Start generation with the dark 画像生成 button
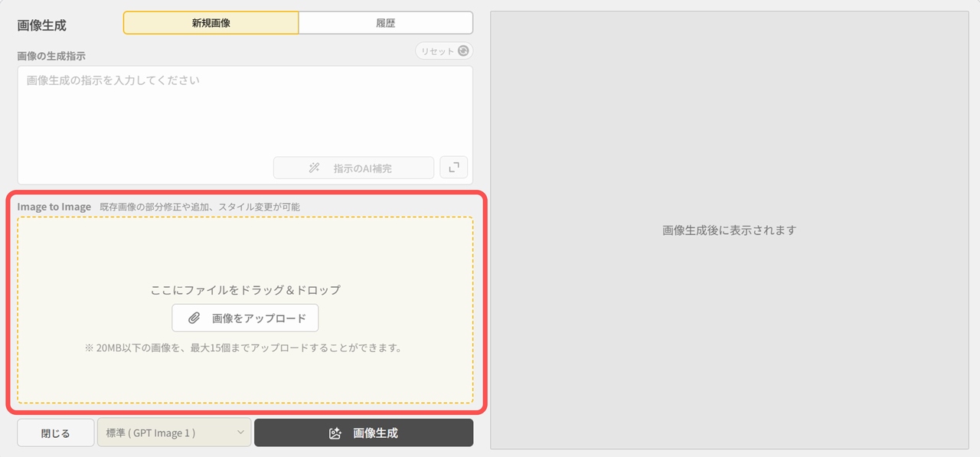The image size is (980, 457). tap(364, 433)
